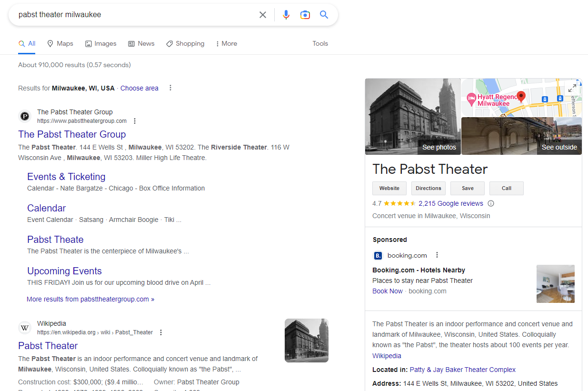Click the Wikipedia link in knowledge panel description
The width and height of the screenshot is (588, 391).
pos(387,356)
